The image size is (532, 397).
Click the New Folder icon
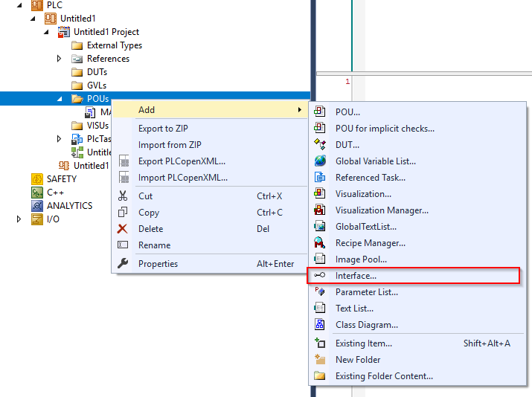[320, 359]
